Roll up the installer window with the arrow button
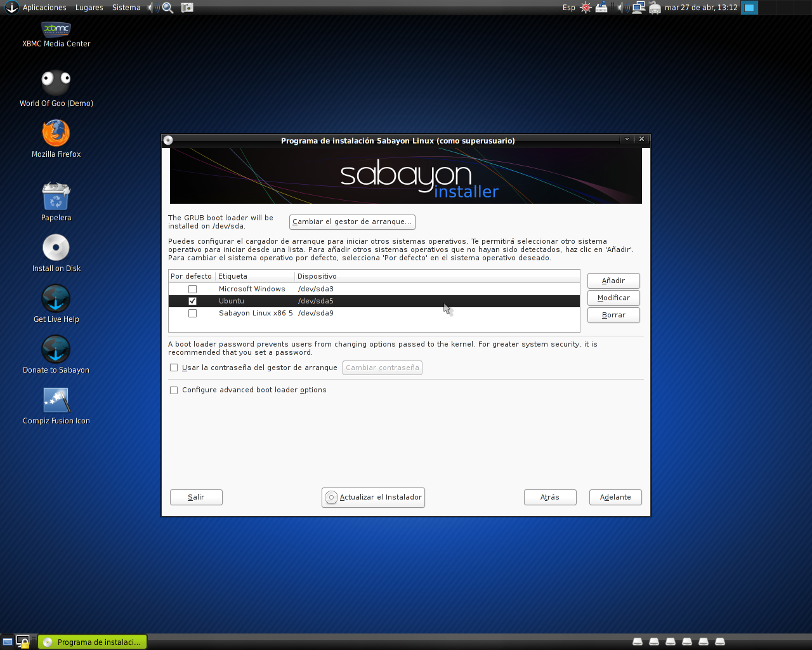 tap(627, 139)
